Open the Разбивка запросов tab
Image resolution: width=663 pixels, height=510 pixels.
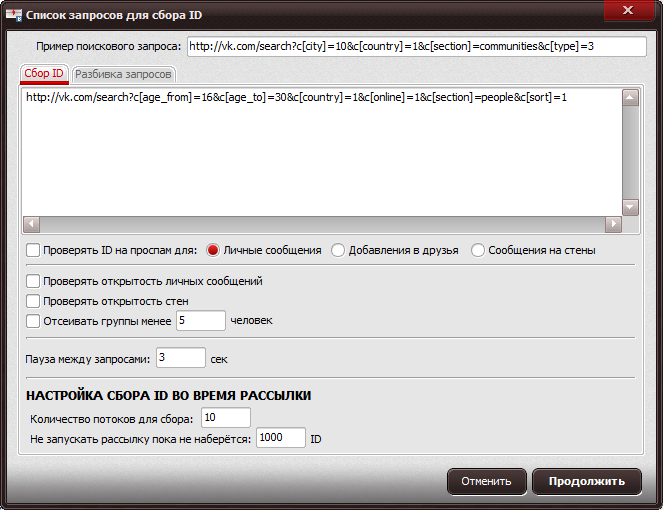point(123,74)
